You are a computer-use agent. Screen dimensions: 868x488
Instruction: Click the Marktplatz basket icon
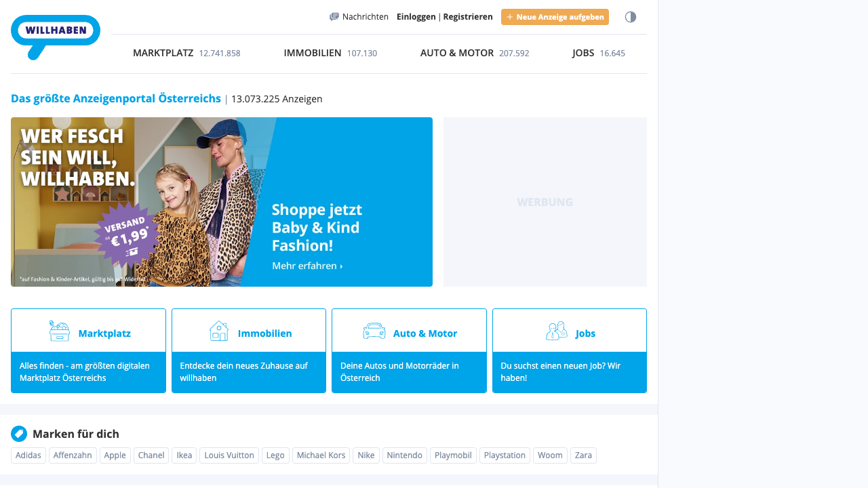(x=60, y=331)
